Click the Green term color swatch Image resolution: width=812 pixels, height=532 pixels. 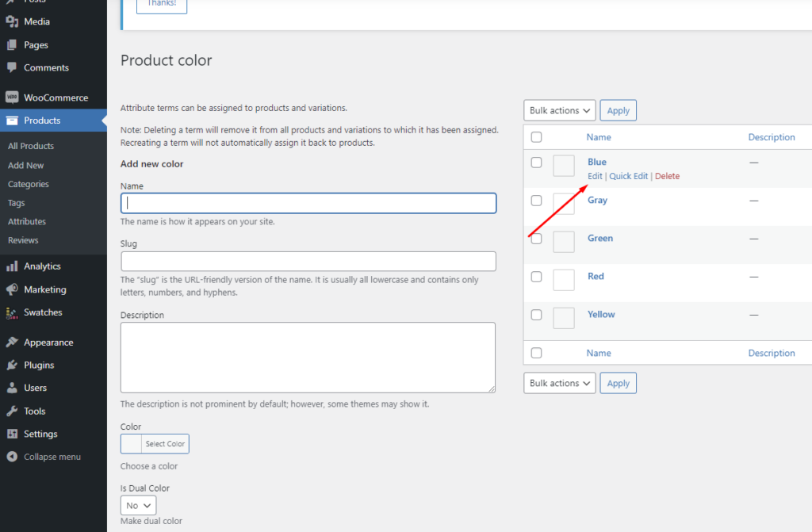tap(564, 242)
